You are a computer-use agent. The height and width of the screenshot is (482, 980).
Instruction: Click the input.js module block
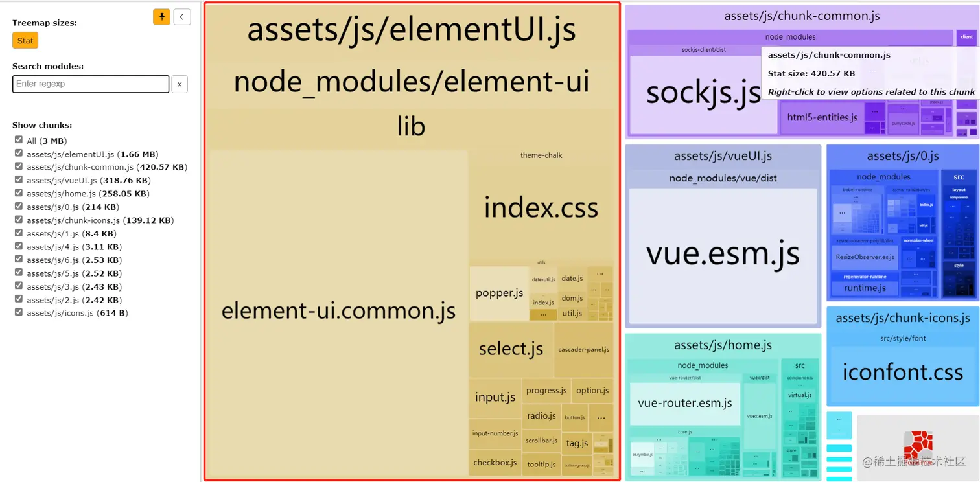(495, 398)
